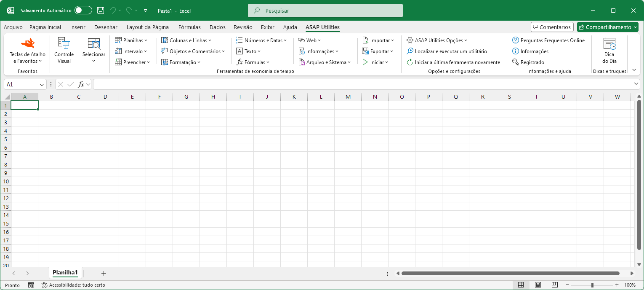
Task: Collapse the ribbon with the chevron
Action: [x=634, y=70]
